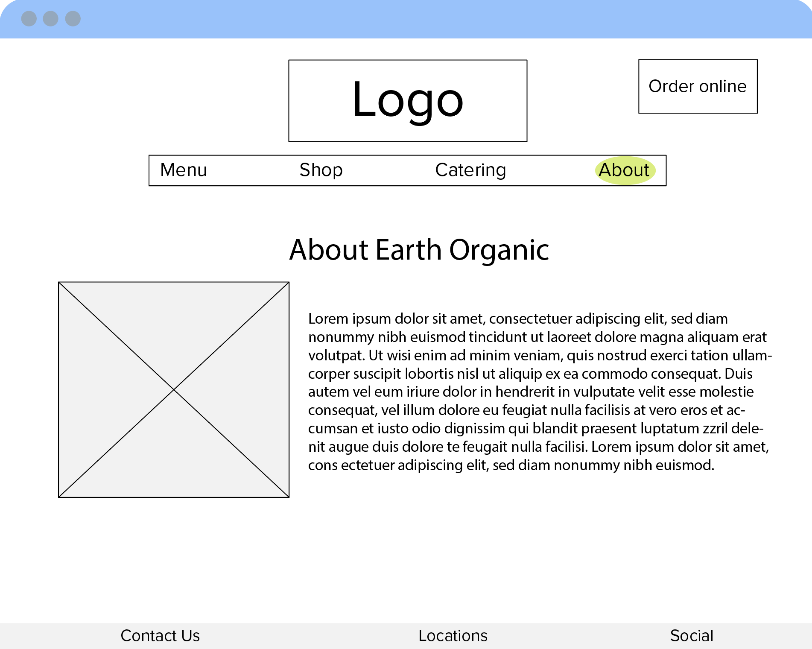Image resolution: width=812 pixels, height=649 pixels.
Task: Open the Menu navigation item
Action: [184, 170]
